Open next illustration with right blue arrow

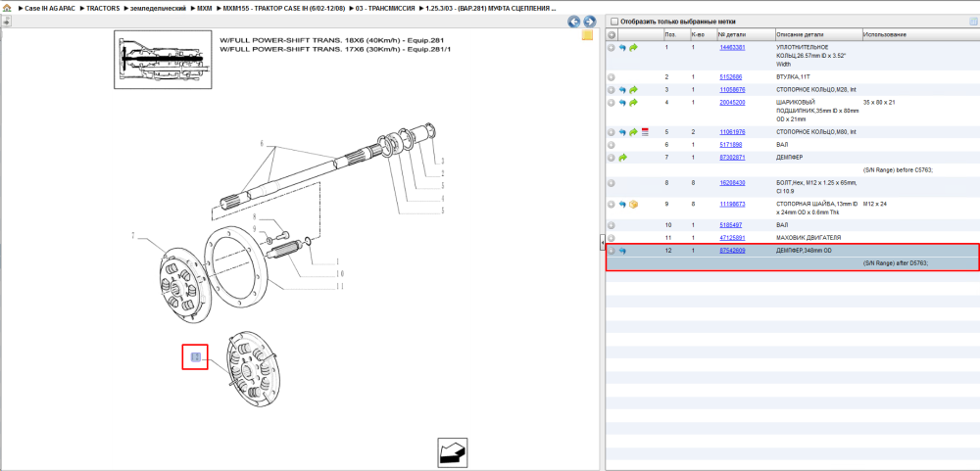(589, 22)
